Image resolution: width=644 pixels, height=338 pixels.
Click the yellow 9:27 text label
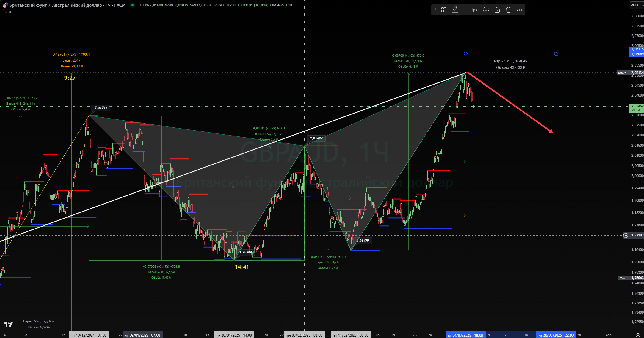pyautogui.click(x=70, y=78)
